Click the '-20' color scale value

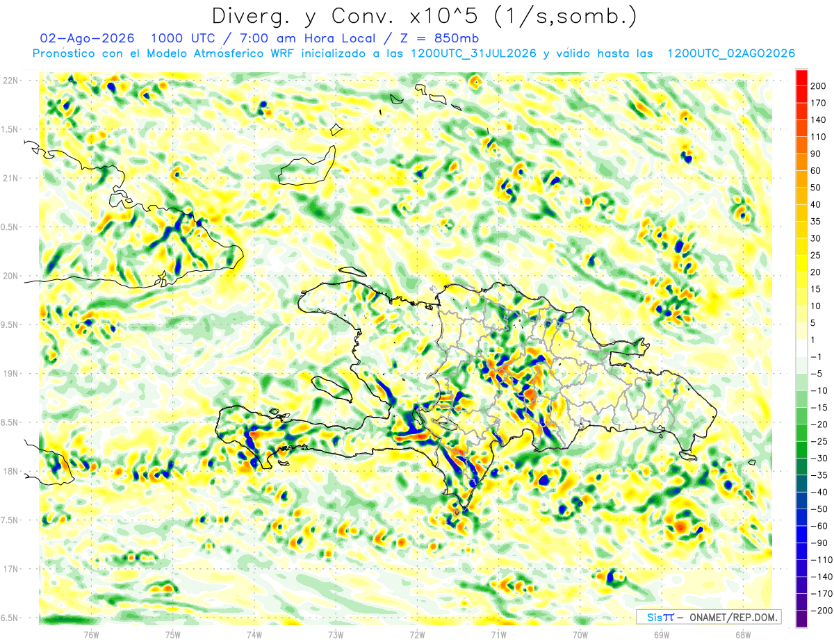point(819,424)
